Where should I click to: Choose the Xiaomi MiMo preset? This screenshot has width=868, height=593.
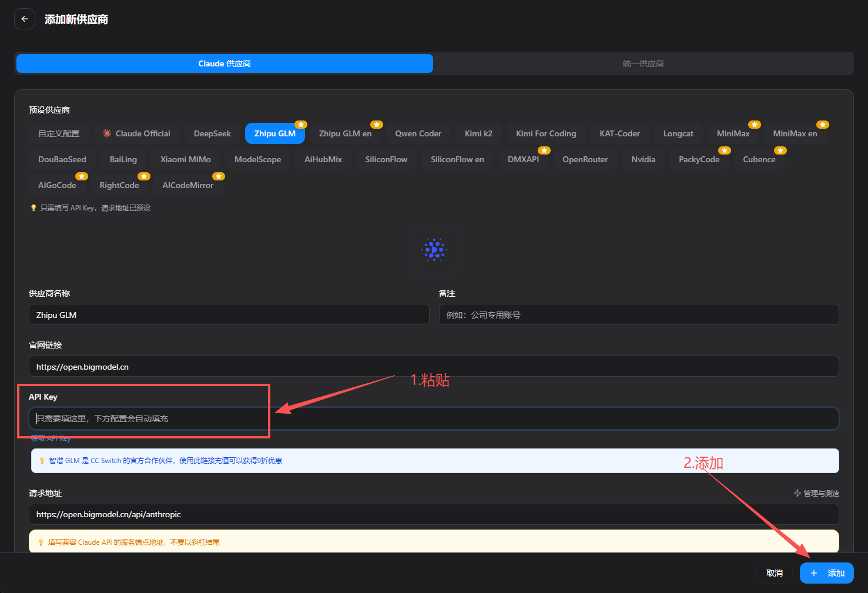pos(186,159)
